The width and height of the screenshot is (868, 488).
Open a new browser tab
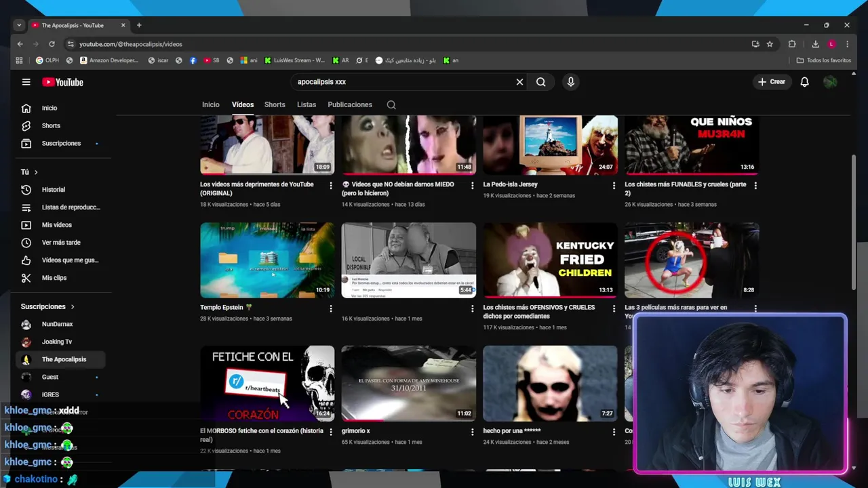(139, 25)
